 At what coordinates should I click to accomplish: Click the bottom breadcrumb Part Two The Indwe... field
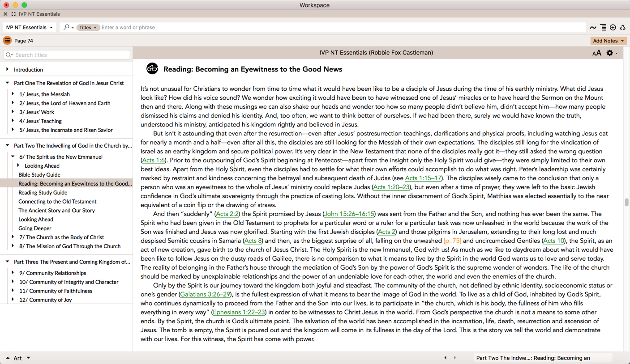coord(543,358)
